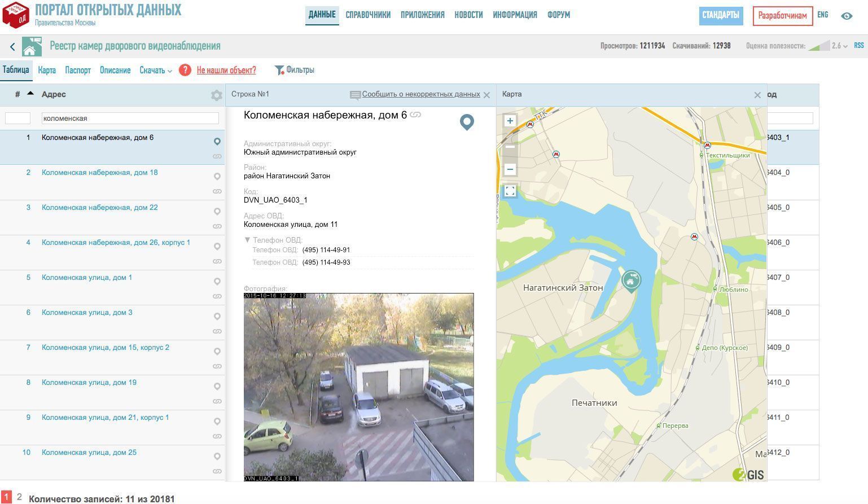
Task: Open the Информация menu
Action: pyautogui.click(x=515, y=15)
